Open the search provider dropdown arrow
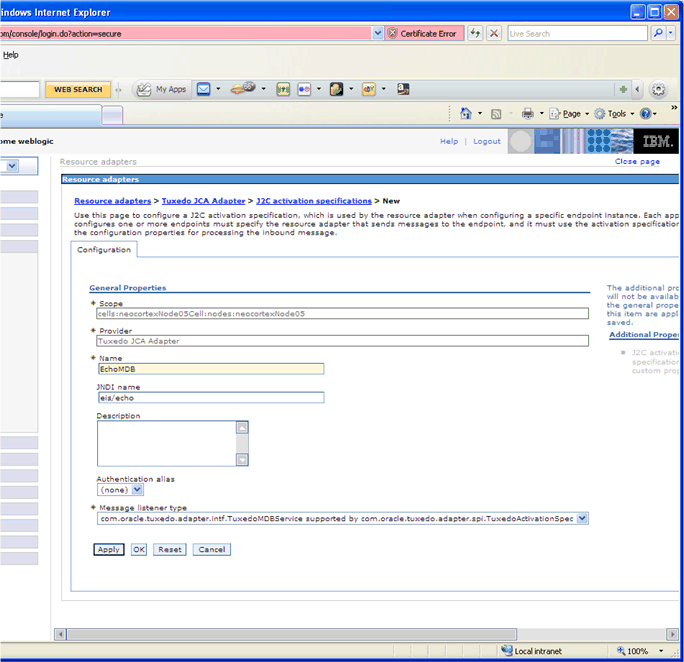 point(671,33)
